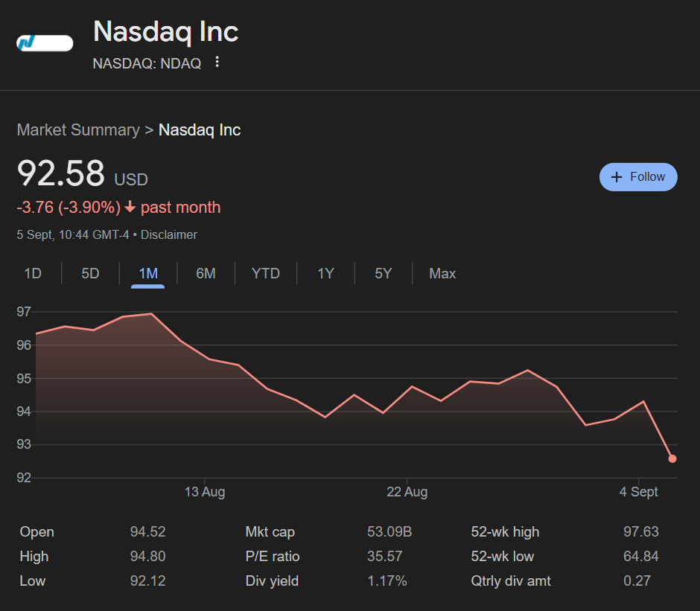The height and width of the screenshot is (611, 700).
Task: Click the 13 Aug date label on chart
Action: point(205,492)
